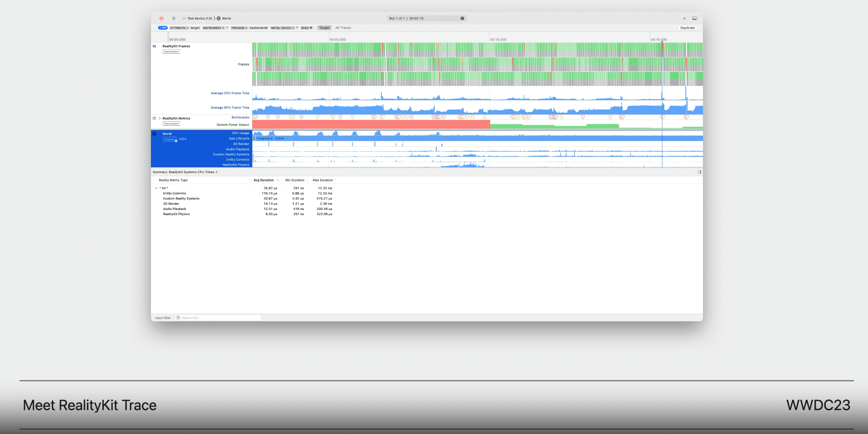Open the PROCESS filter dropdown
This screenshot has height=434, width=868.
(239, 28)
